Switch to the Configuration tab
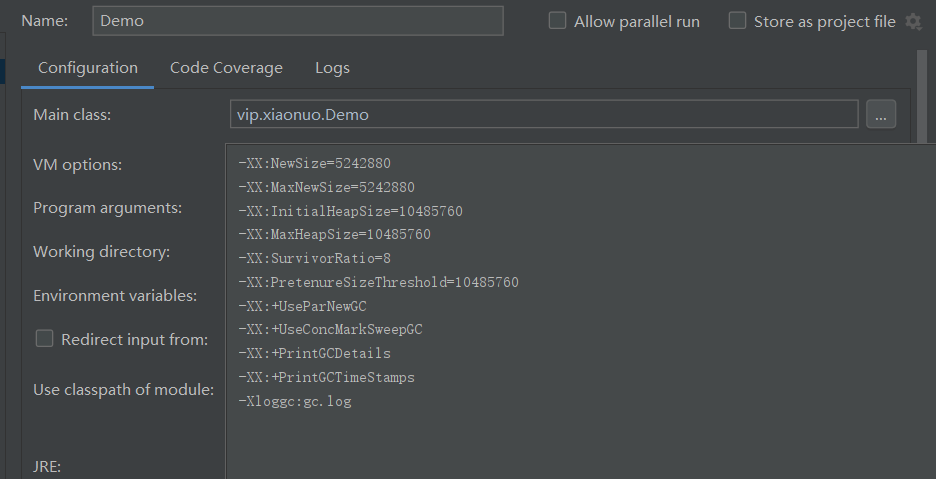Image resolution: width=936 pixels, height=479 pixels. click(x=88, y=68)
